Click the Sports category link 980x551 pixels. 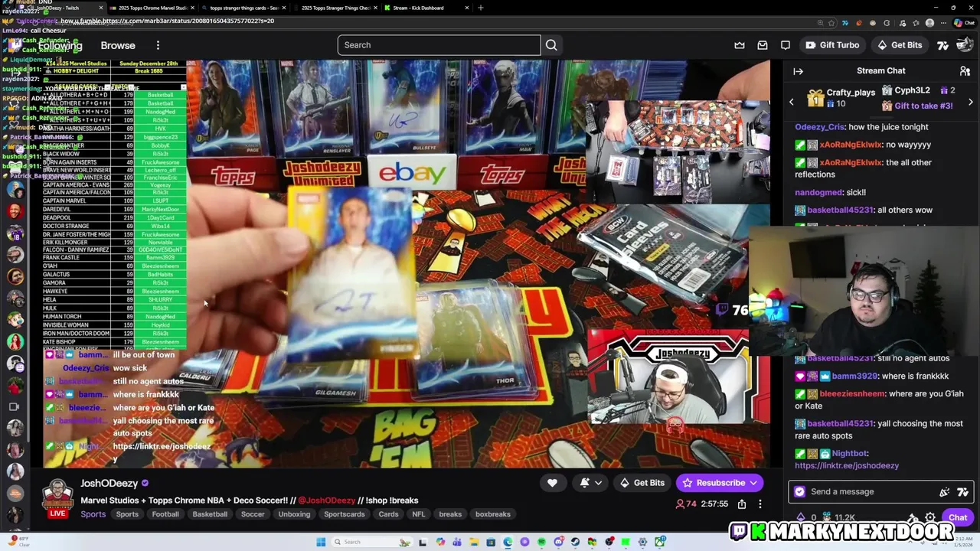click(93, 514)
